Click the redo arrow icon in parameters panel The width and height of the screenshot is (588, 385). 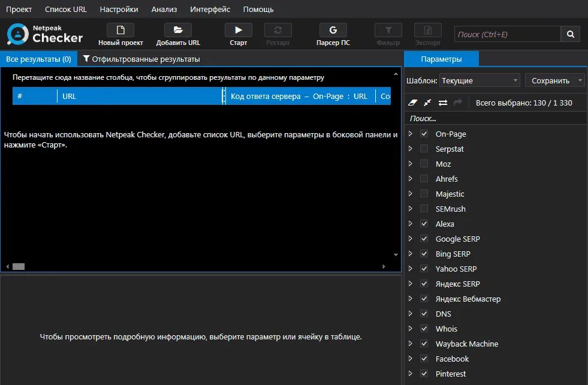click(x=458, y=103)
